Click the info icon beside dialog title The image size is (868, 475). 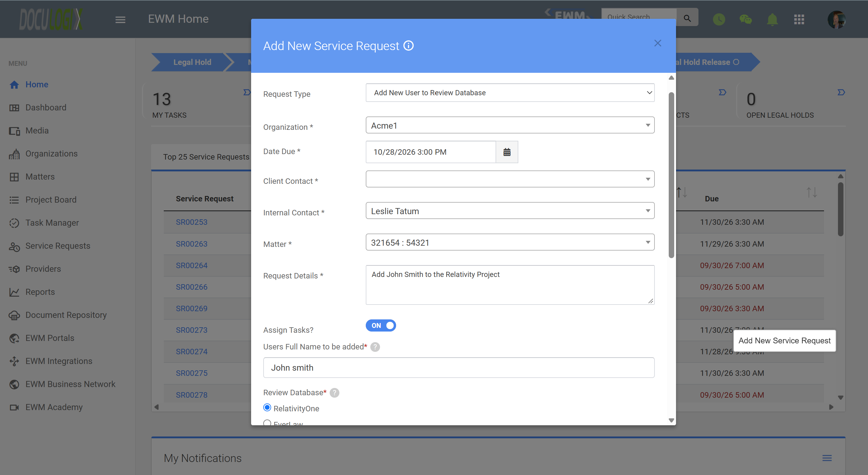pyautogui.click(x=409, y=45)
